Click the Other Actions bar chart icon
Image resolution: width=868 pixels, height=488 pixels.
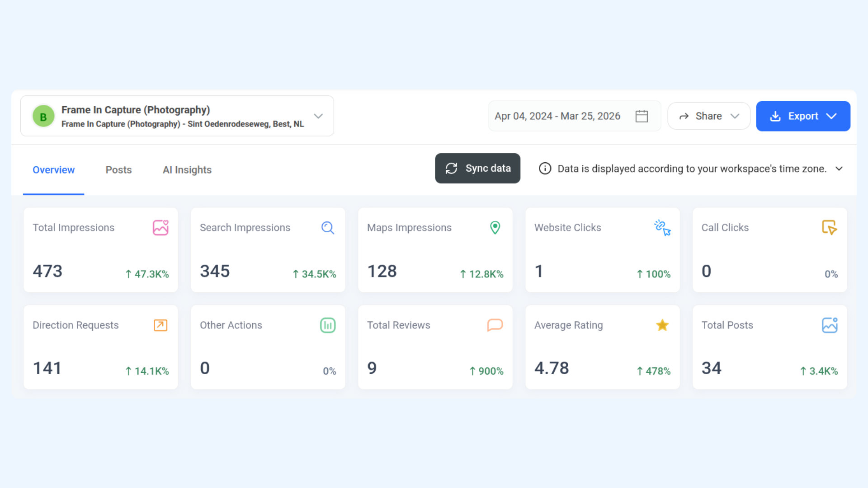pyautogui.click(x=328, y=325)
